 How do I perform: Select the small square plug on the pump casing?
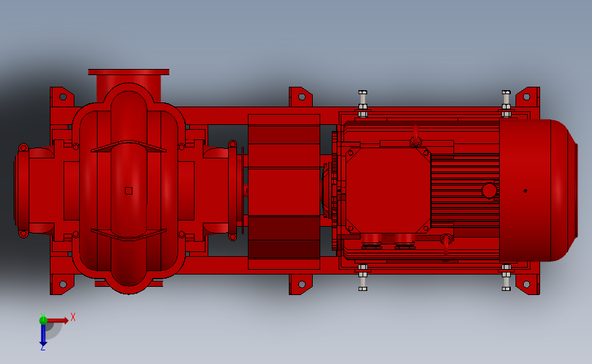129,191
